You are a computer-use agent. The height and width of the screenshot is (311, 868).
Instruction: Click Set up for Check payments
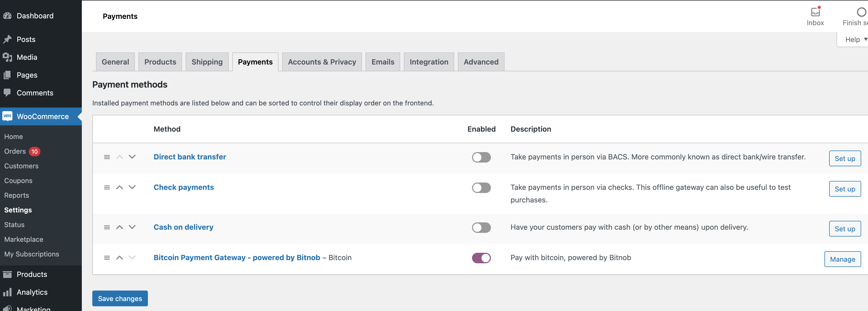coord(845,189)
